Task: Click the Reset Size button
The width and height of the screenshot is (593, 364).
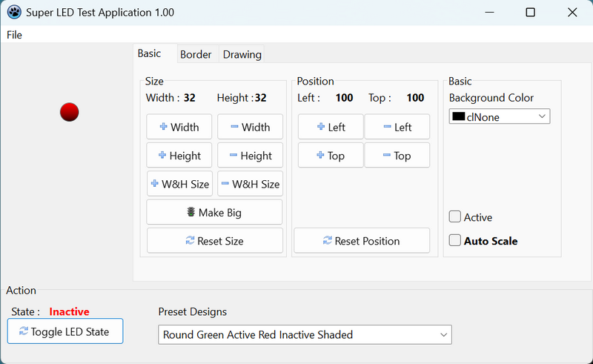Action: (x=215, y=241)
